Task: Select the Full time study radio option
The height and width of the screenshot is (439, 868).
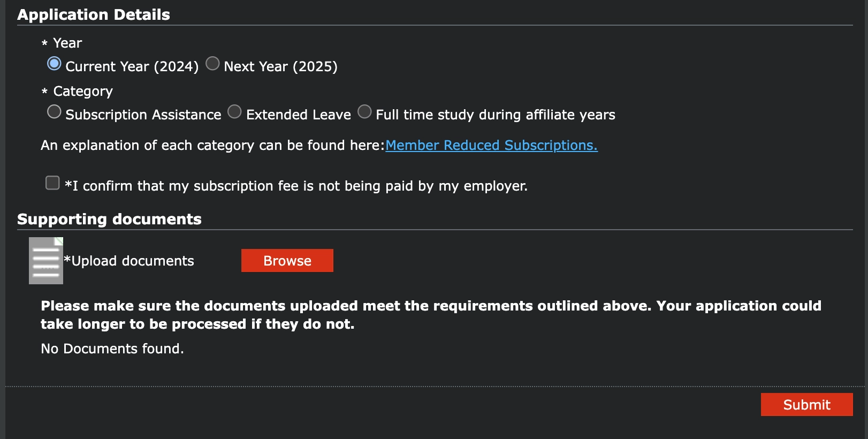Action: pyautogui.click(x=364, y=112)
